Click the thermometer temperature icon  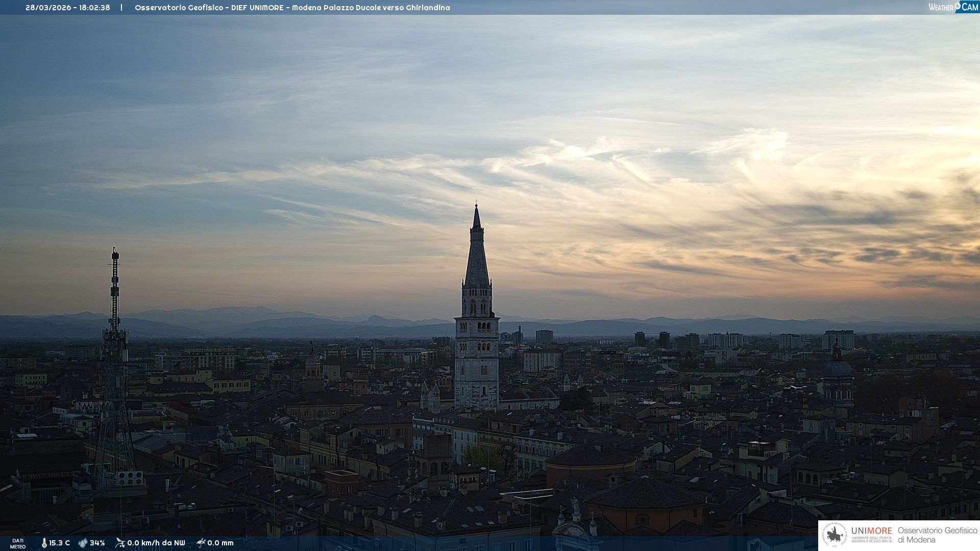point(44,543)
